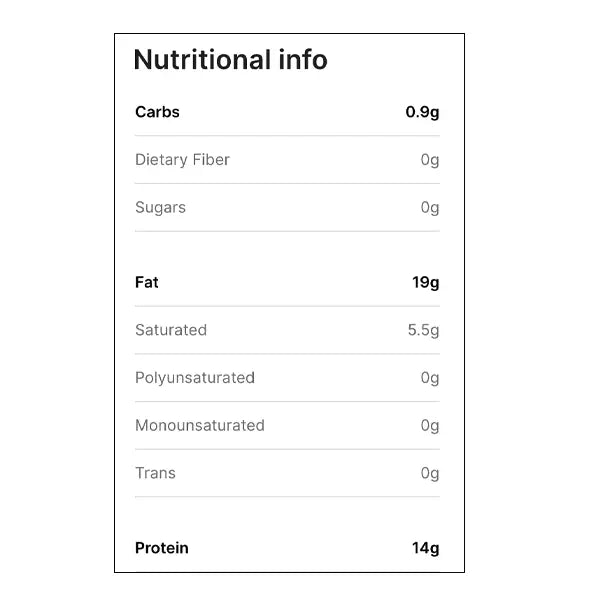Click the Polyunsaturated 0g value
Screen dimensions: 600x600
pyautogui.click(x=430, y=378)
